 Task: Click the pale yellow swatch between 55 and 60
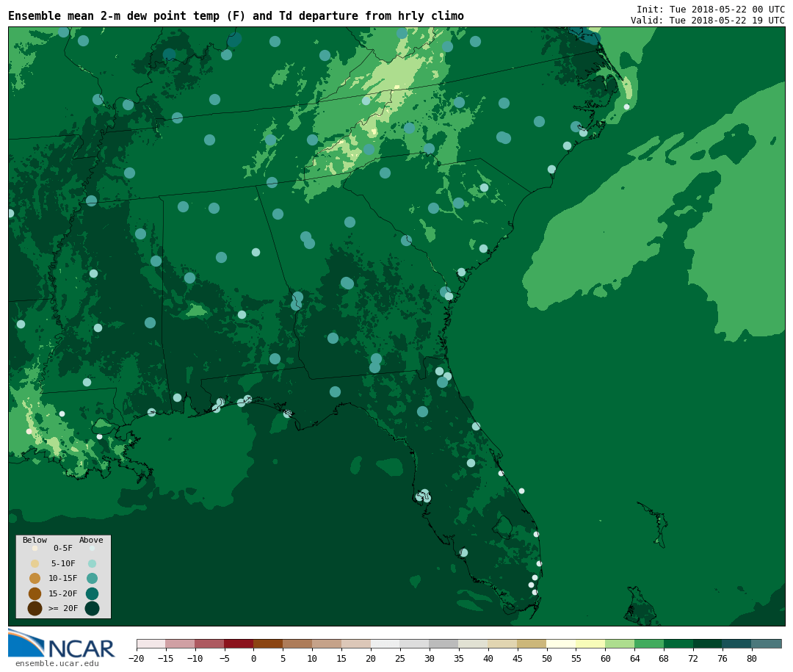tap(590, 643)
